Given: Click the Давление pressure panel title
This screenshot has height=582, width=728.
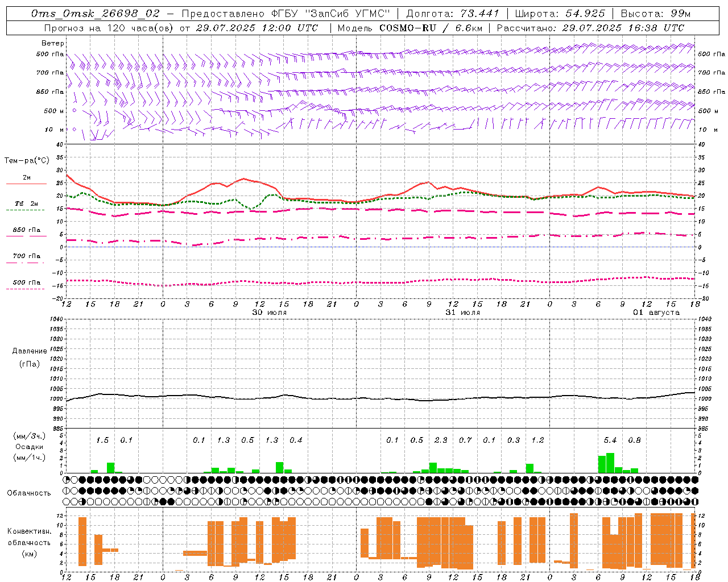Looking at the screenshot, I should click(30, 351).
